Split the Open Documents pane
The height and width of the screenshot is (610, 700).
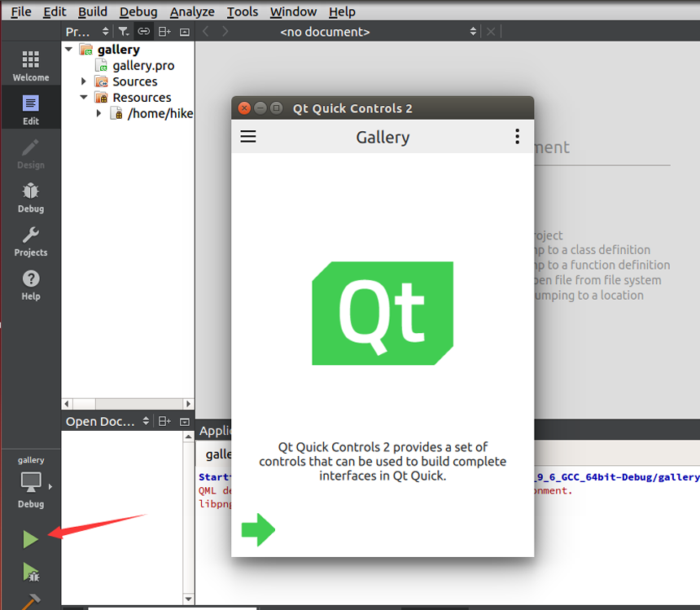pos(164,422)
